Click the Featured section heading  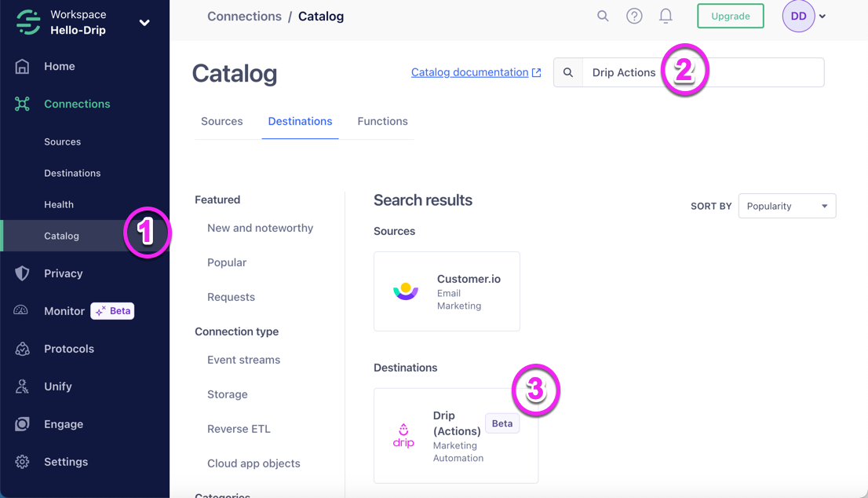(x=217, y=200)
